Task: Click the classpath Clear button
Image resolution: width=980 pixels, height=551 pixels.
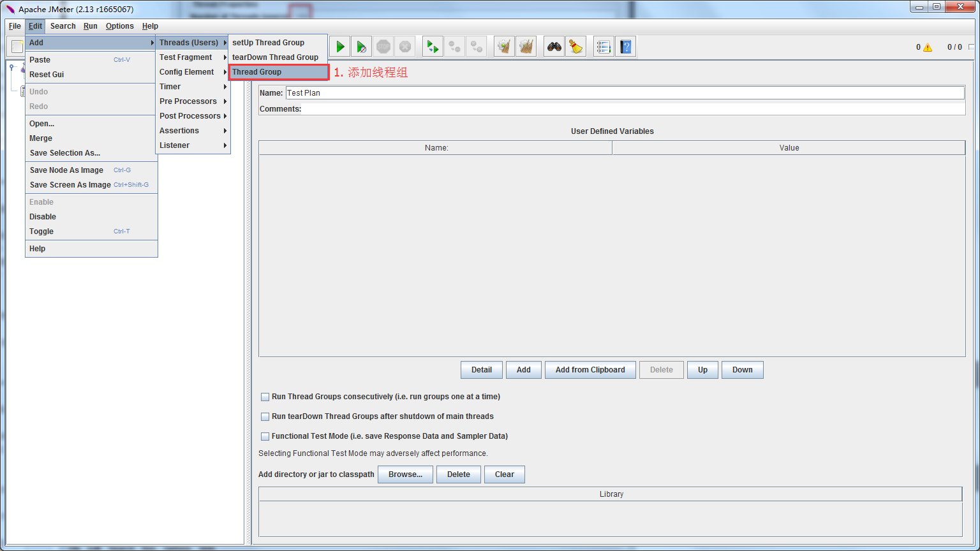Action: 505,474
